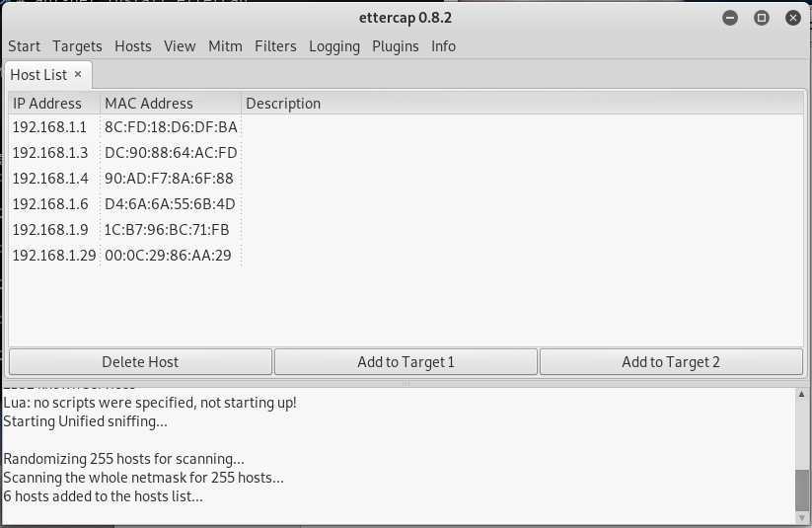Click Add to Target 2 button

coord(671,361)
